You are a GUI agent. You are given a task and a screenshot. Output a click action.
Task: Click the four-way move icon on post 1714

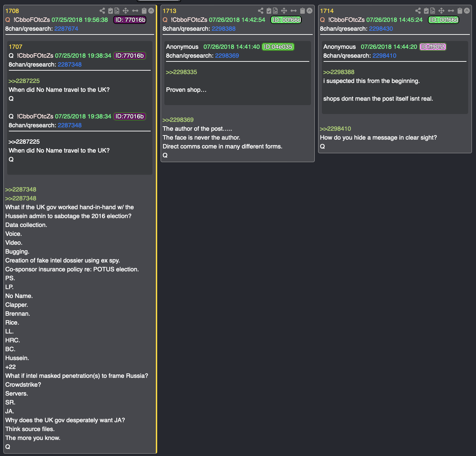pos(441,11)
